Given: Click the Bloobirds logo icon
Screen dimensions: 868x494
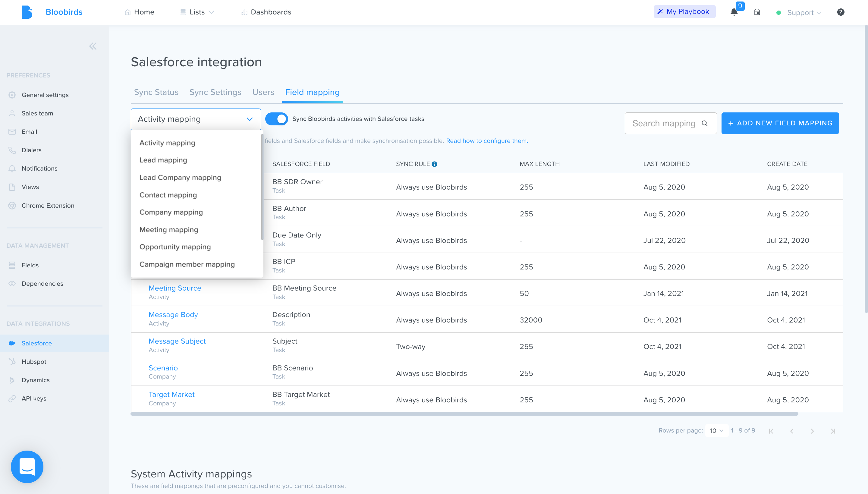Looking at the screenshot, I should [x=27, y=12].
